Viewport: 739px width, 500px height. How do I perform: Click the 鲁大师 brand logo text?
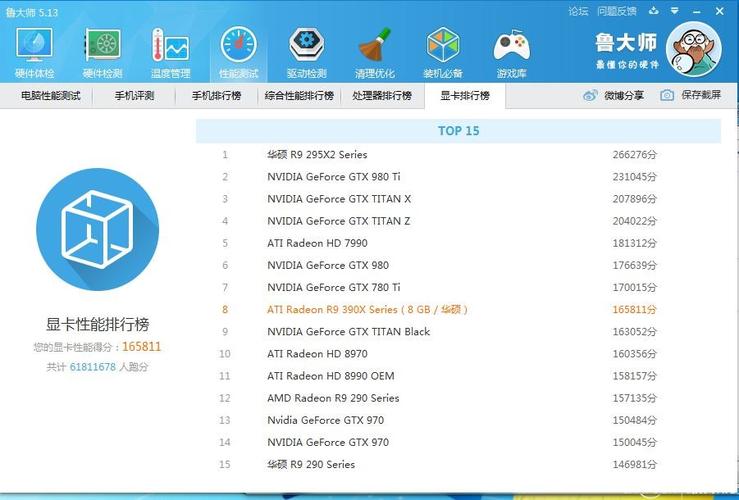(x=626, y=42)
